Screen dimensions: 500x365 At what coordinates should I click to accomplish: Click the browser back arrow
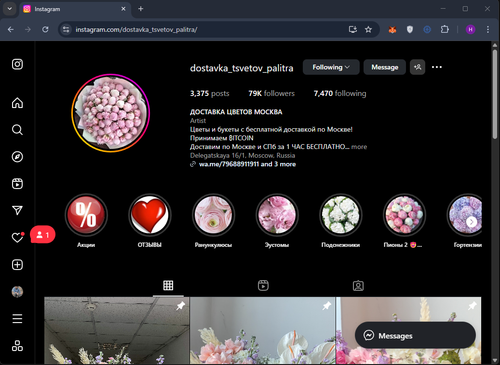point(11,29)
